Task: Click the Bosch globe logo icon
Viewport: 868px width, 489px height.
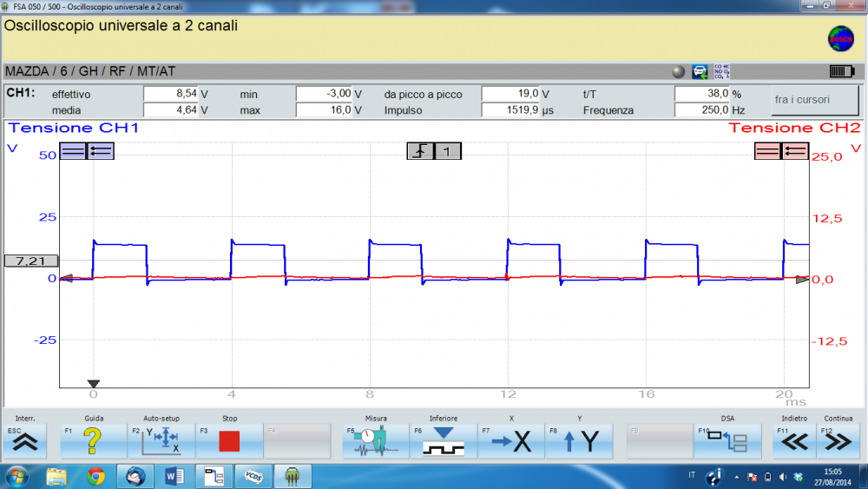Action: click(841, 39)
